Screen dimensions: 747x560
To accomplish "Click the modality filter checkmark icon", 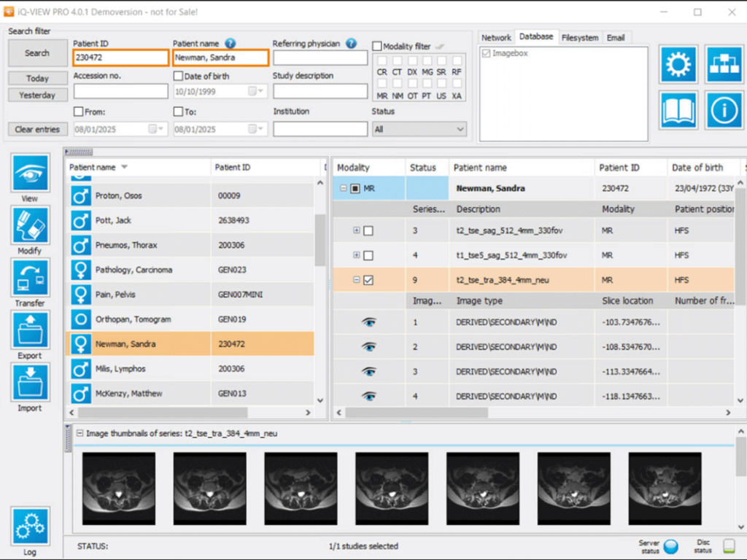I will coord(440,46).
